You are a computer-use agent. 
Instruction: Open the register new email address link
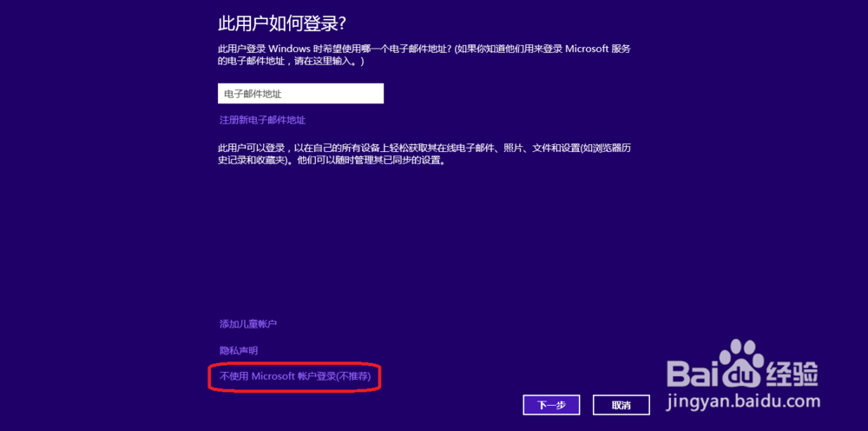coord(262,120)
